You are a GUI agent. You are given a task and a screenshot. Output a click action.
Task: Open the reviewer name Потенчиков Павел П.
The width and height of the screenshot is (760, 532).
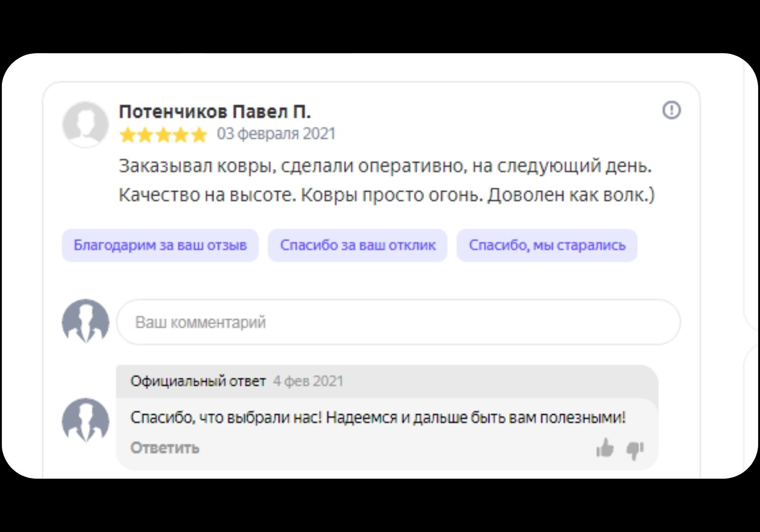(214, 112)
